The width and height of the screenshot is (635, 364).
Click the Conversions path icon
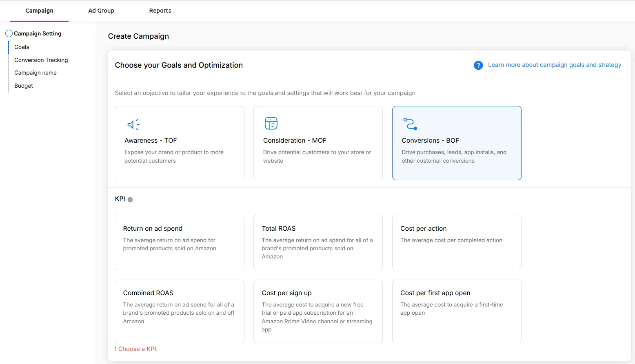coord(410,124)
